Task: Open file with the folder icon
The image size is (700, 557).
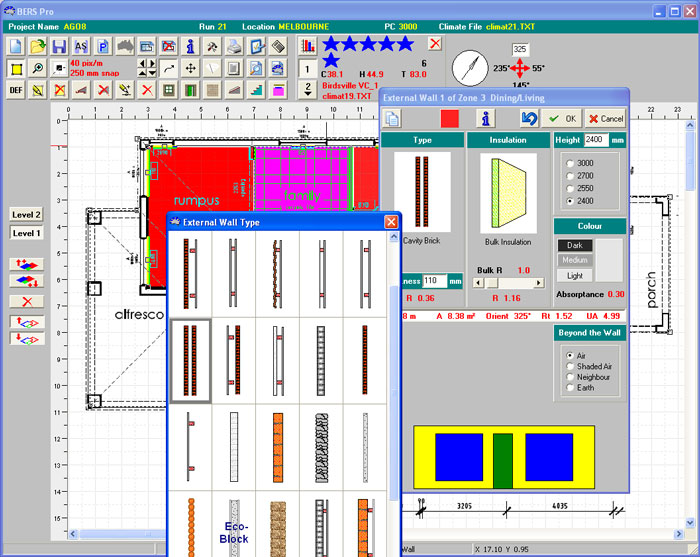Action: [38, 46]
